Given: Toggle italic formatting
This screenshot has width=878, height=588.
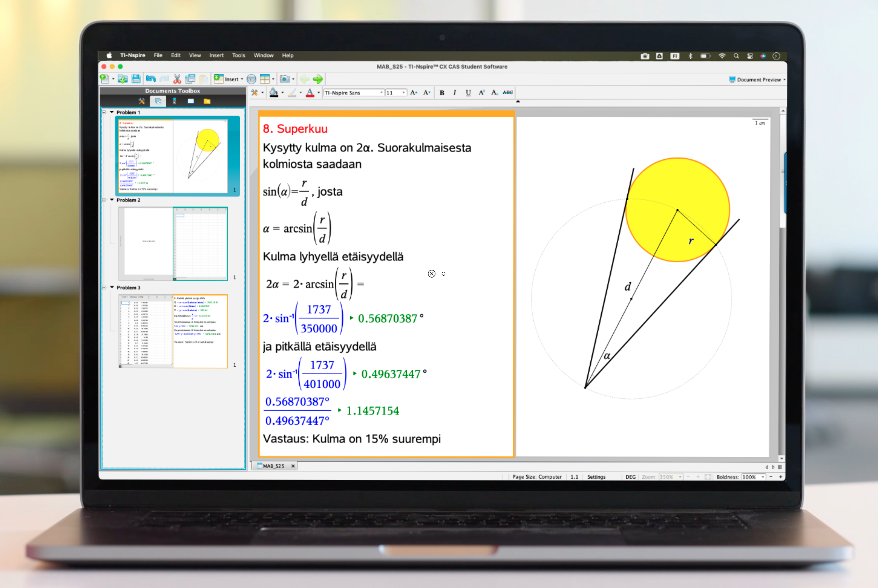Looking at the screenshot, I should 455,93.
